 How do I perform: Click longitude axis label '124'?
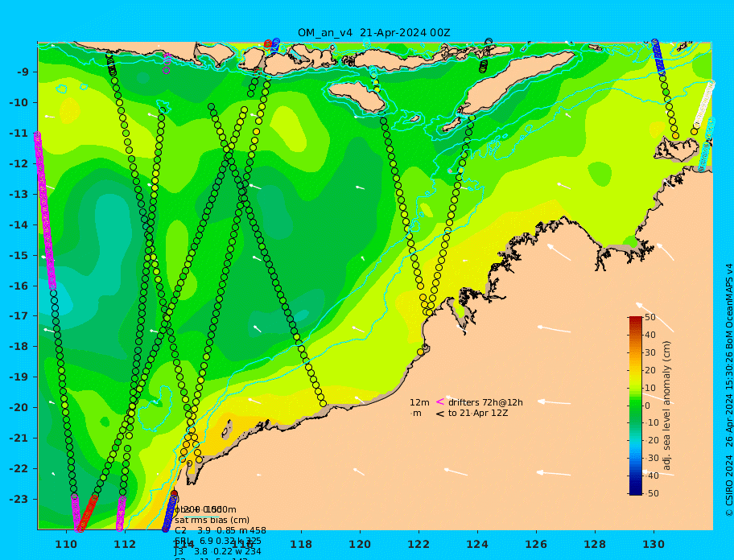point(477,545)
